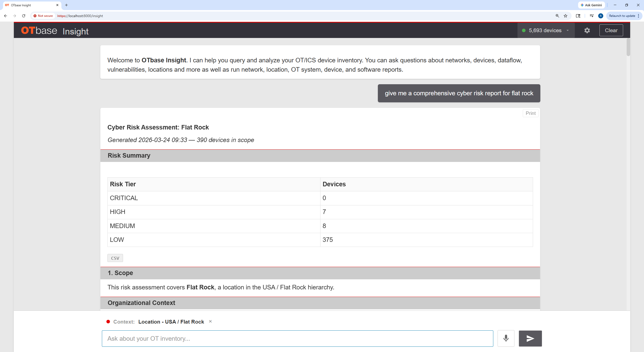Click the browser zoom magnifier icon

point(557,16)
